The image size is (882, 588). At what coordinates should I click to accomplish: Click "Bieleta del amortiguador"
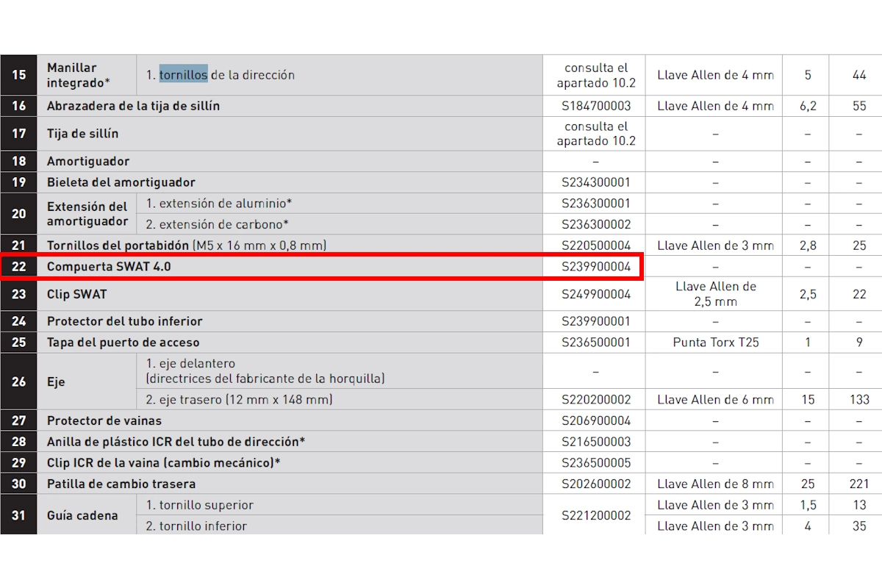pos(121,182)
